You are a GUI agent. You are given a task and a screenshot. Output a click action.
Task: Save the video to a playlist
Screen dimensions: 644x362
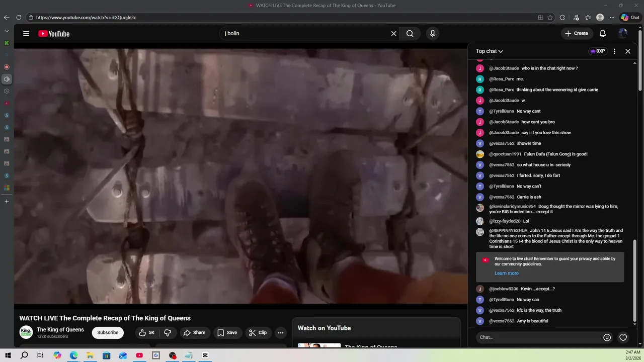[x=227, y=333]
